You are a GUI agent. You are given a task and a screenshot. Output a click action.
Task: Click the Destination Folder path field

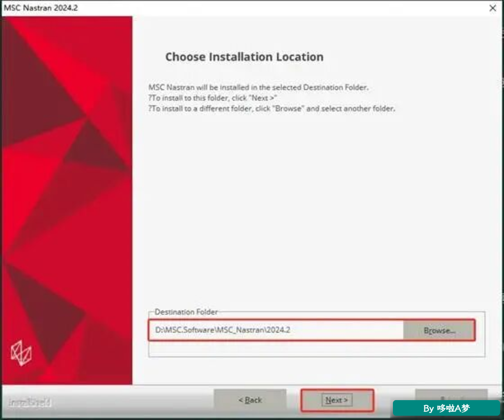[x=276, y=330]
